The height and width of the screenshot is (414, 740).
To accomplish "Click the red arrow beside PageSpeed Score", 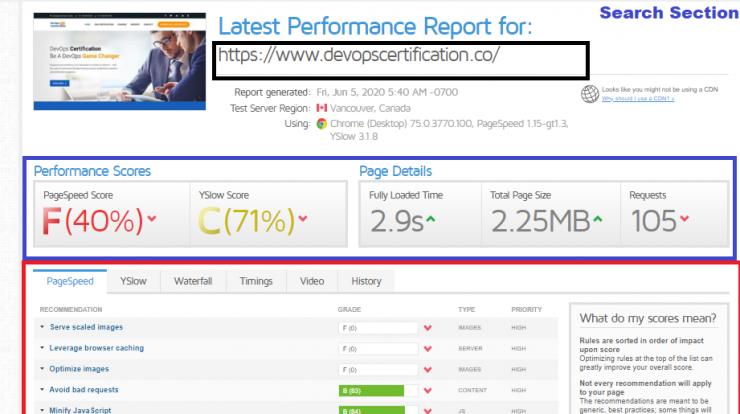I will pos(151,219).
